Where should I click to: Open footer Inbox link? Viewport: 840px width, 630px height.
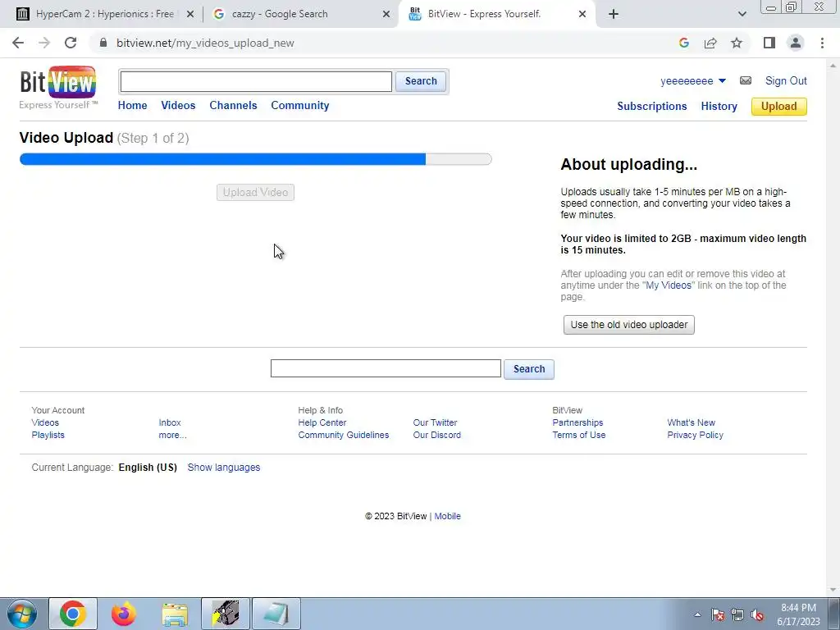click(x=170, y=422)
